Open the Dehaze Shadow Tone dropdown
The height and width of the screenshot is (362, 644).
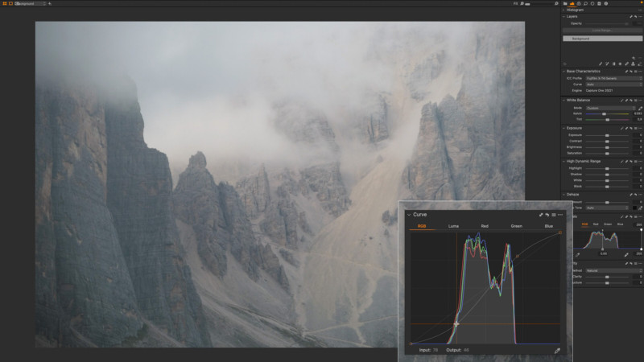pyautogui.click(x=609, y=208)
